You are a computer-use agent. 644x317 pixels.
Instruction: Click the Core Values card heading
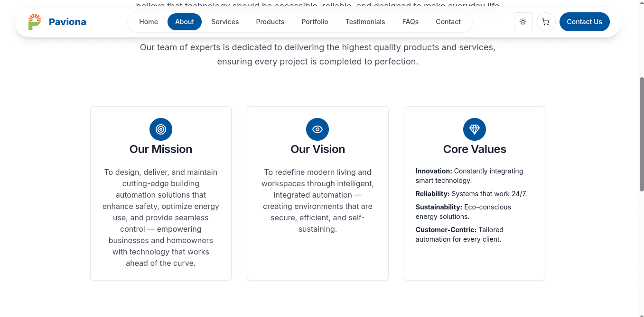point(475,149)
